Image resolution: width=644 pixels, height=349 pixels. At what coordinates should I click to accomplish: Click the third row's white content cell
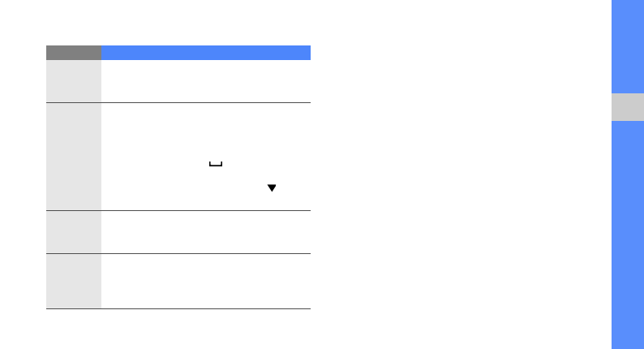pyautogui.click(x=206, y=232)
